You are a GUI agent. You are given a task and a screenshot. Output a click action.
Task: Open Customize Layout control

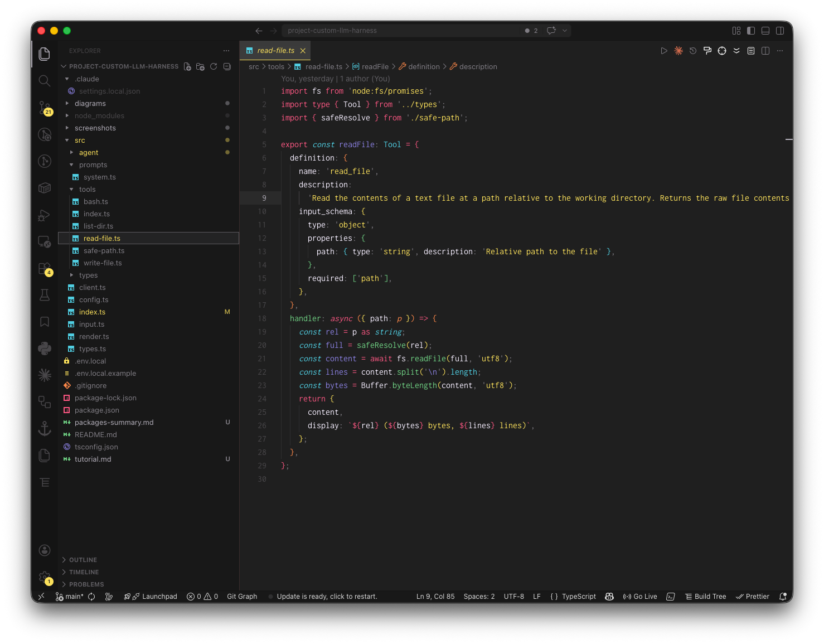click(736, 31)
